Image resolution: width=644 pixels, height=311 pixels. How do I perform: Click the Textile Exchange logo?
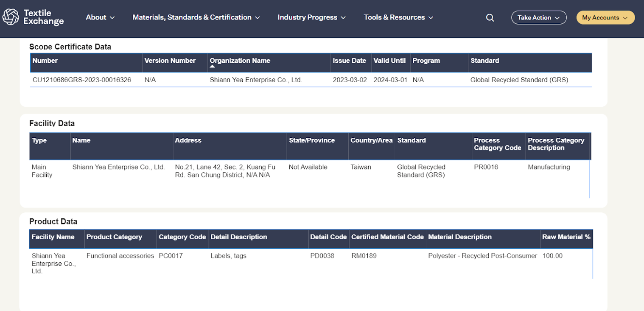click(x=33, y=17)
